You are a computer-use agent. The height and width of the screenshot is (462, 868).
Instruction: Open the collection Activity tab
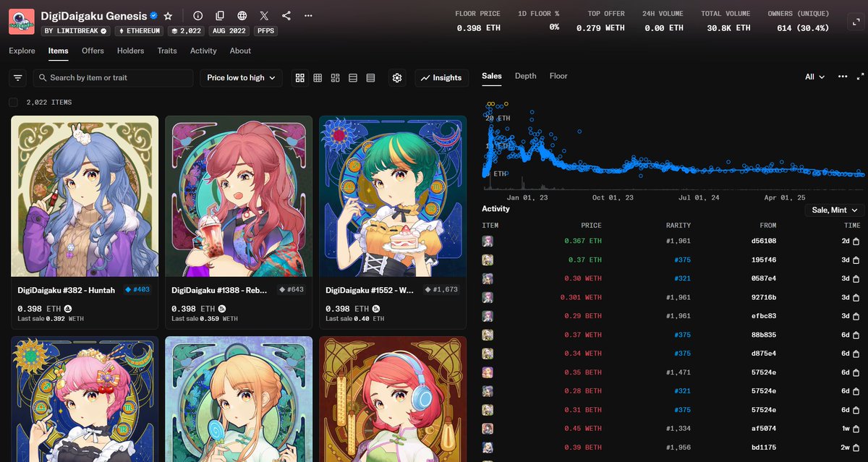203,51
